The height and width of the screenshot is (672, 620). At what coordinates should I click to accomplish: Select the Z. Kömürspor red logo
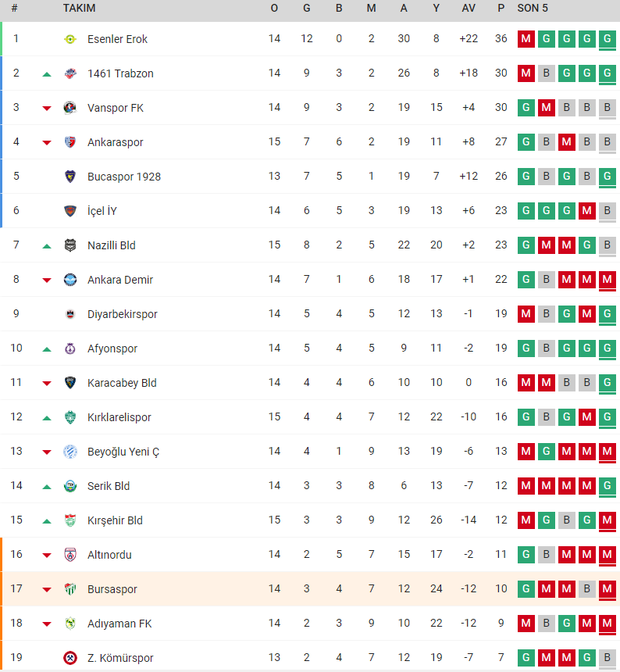[x=70, y=657]
